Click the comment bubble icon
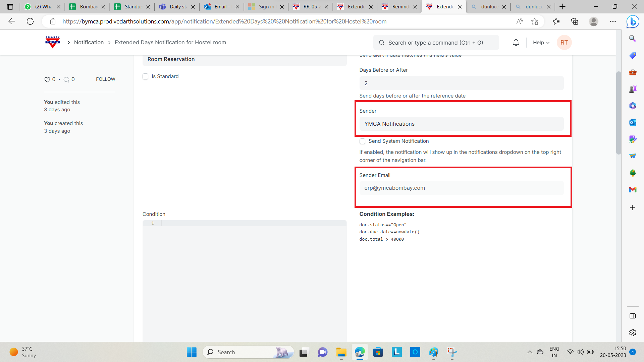Screen dimensions: 644x362 66,79
